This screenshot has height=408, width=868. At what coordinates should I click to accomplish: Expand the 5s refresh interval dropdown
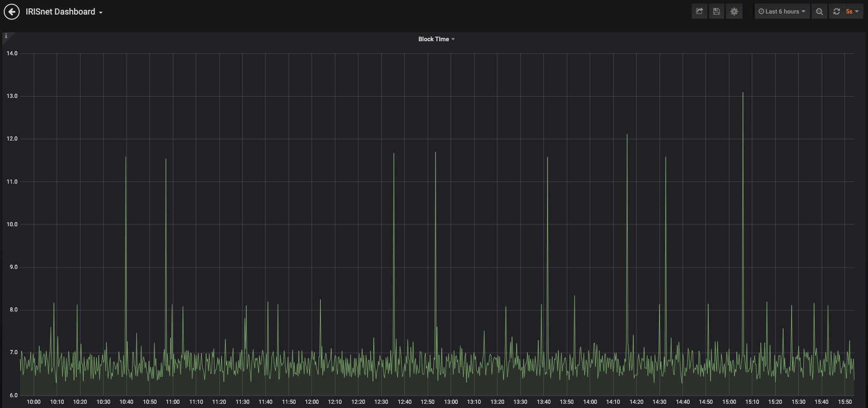853,12
